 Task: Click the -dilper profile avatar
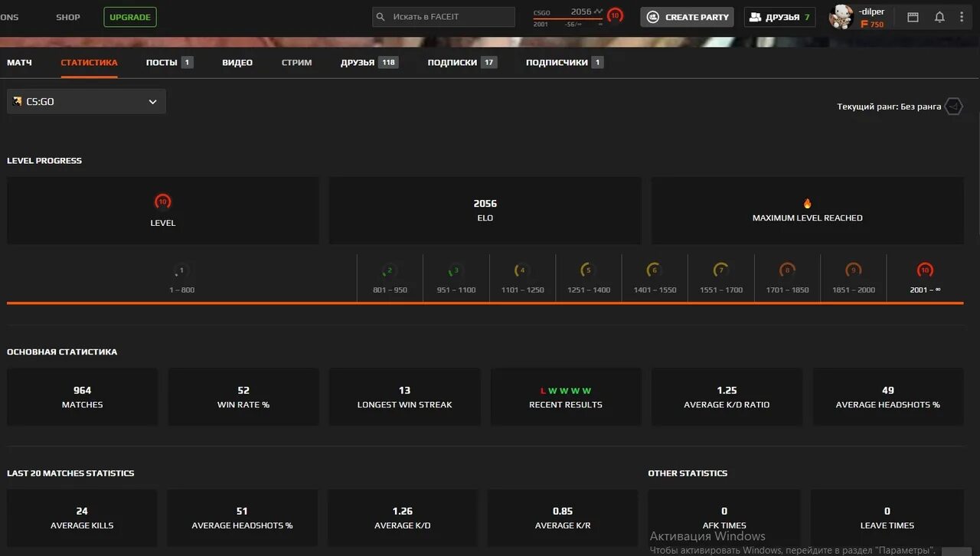tap(841, 17)
